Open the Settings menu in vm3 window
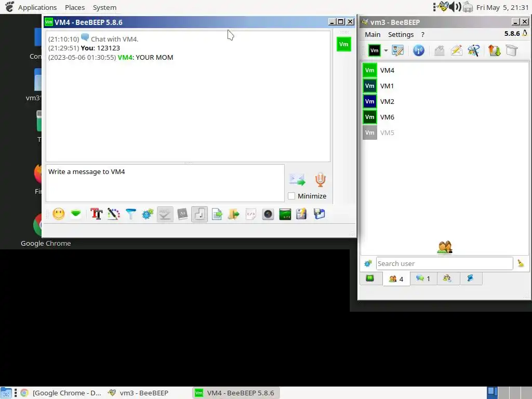The height and width of the screenshot is (399, 532). tap(401, 35)
